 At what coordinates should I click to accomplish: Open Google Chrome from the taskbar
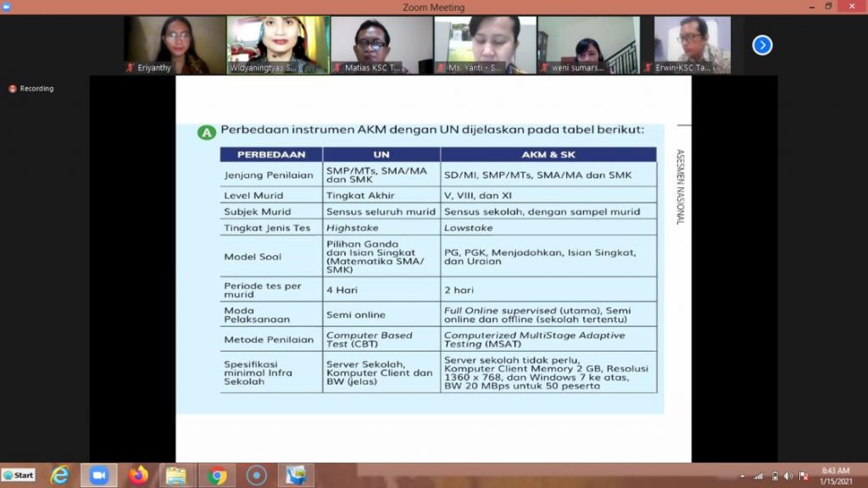tap(217, 475)
